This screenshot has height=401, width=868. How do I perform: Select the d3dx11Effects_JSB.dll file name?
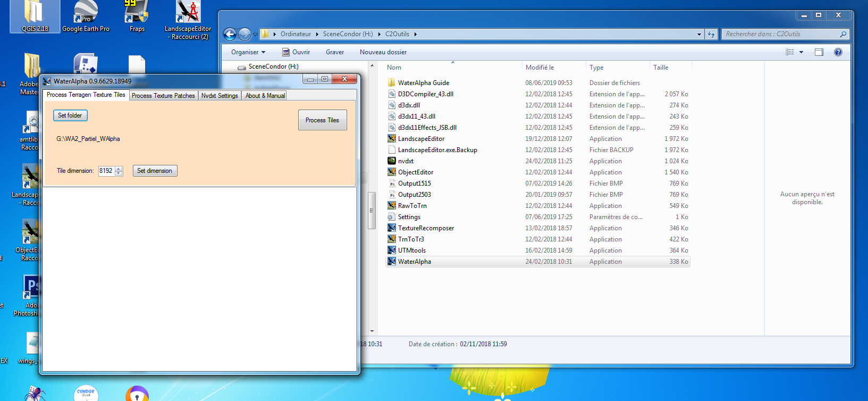click(x=427, y=128)
